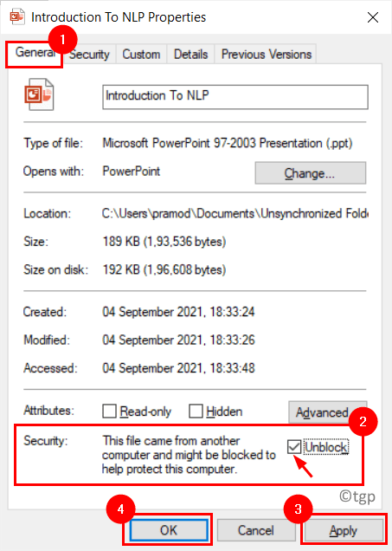Click the Apply button
Image resolution: width=392 pixels, height=551 pixels.
(x=344, y=530)
